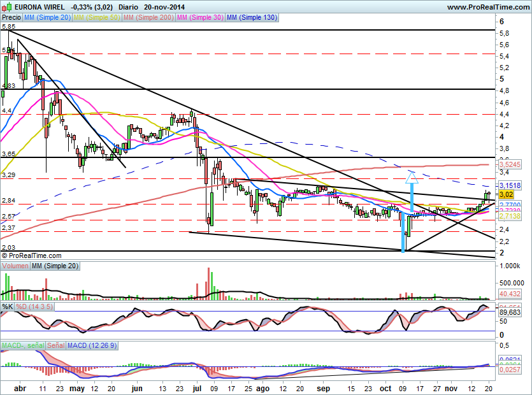Click the %K stochastic label
Viewport: 532px width, 395px height.
[x=8, y=307]
